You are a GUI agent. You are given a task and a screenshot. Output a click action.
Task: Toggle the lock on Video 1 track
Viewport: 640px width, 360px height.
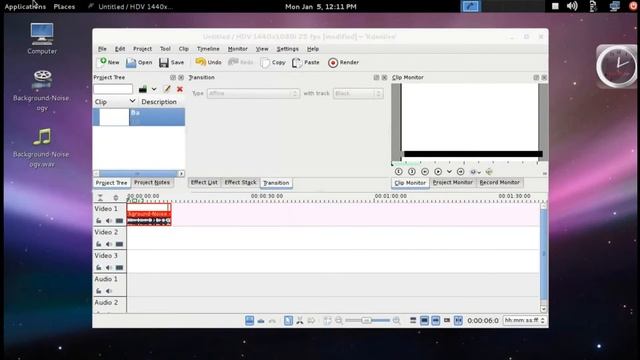tap(99, 221)
